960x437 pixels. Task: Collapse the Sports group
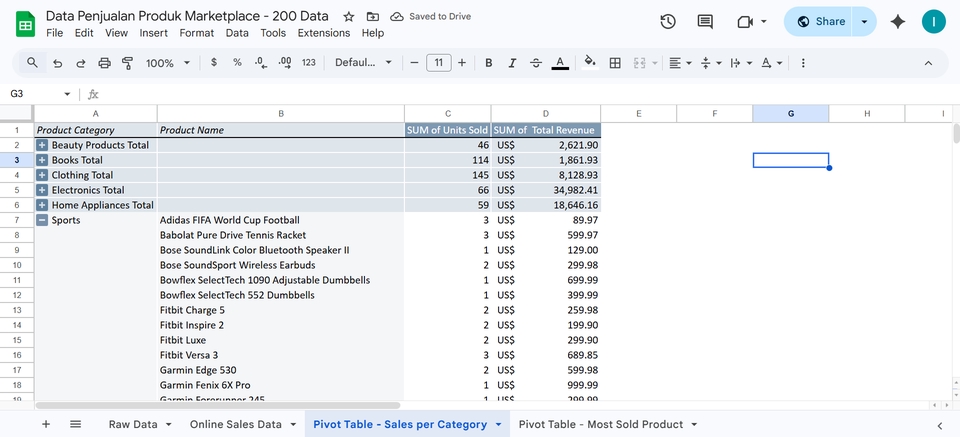(x=42, y=220)
